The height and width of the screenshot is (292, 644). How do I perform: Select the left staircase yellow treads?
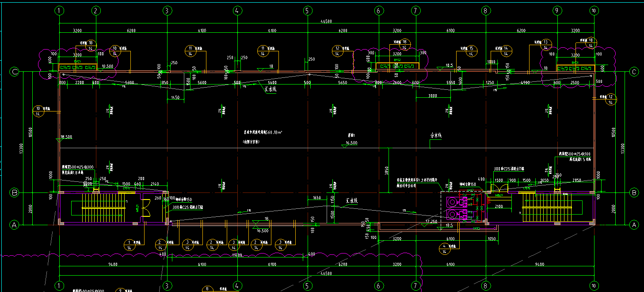click(x=102, y=208)
